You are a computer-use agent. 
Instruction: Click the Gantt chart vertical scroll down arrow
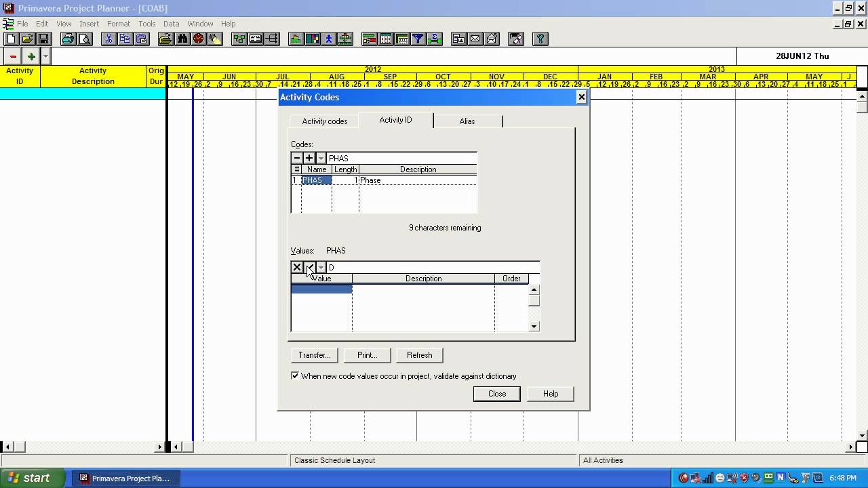click(x=862, y=436)
